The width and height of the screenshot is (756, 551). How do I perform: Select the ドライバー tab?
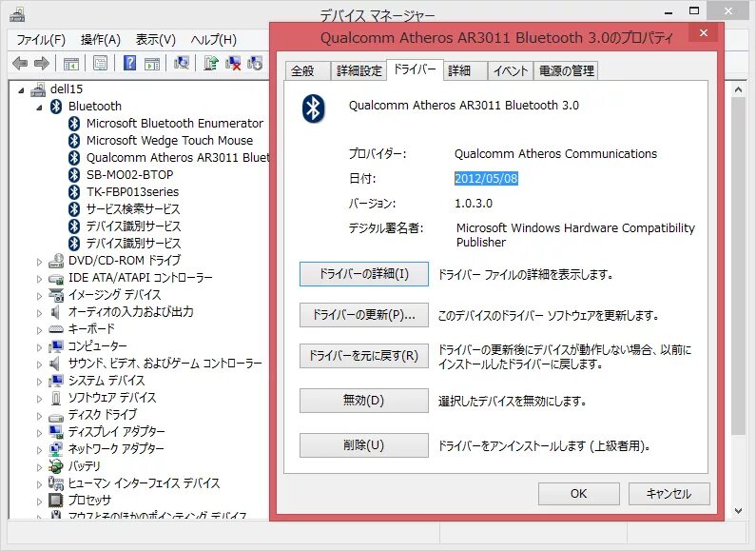click(415, 69)
